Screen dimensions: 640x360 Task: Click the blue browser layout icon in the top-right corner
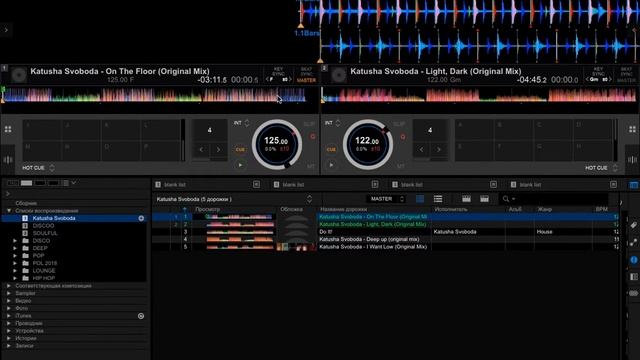point(633,185)
